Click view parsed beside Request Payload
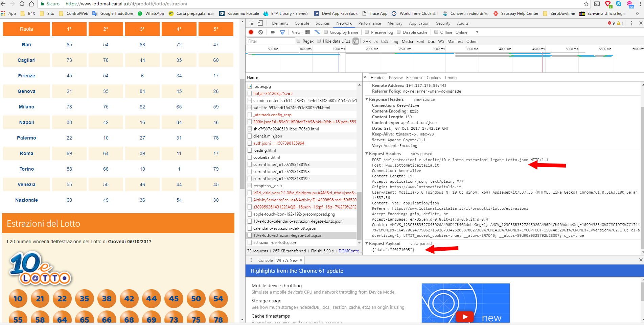Screen dimensions: 644x325 [421, 244]
